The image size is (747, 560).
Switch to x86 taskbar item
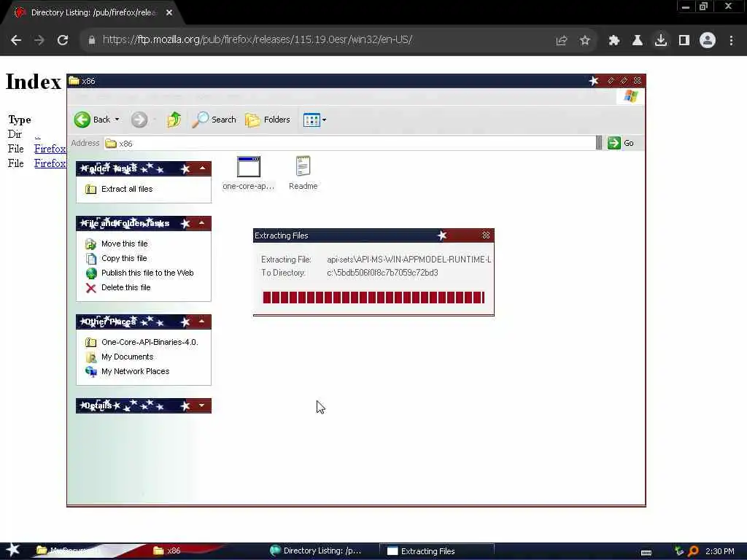click(x=167, y=551)
